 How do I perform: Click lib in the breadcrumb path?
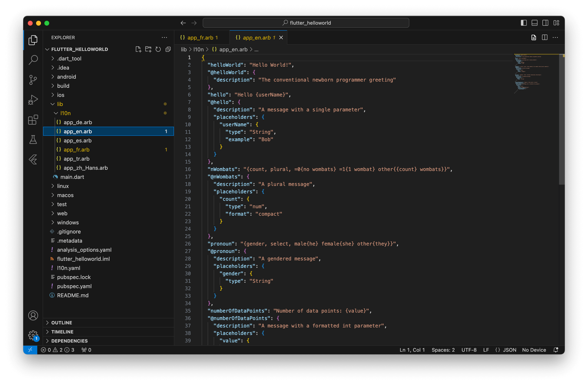(x=184, y=49)
